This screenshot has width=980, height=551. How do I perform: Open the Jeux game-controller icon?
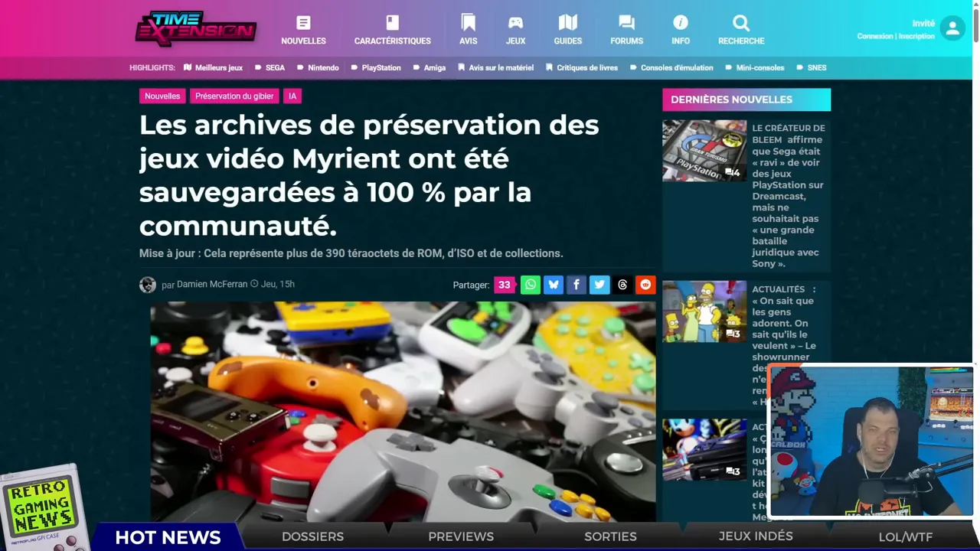click(515, 22)
